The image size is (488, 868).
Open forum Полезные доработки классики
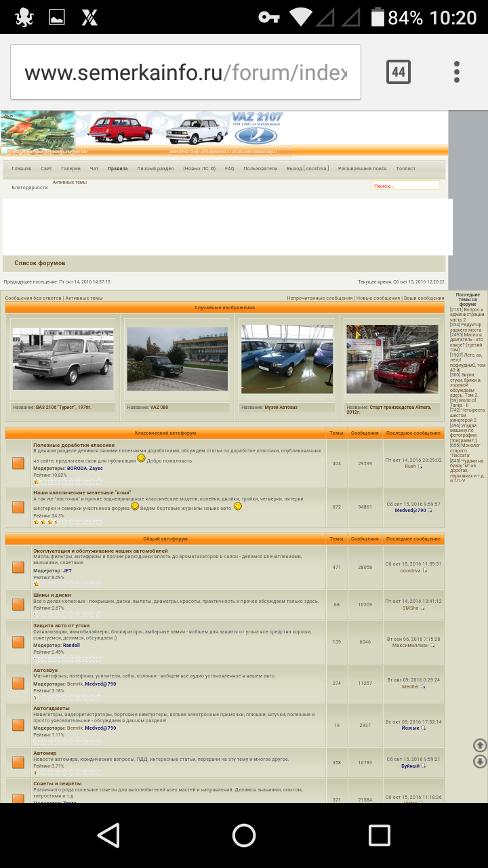click(74, 445)
